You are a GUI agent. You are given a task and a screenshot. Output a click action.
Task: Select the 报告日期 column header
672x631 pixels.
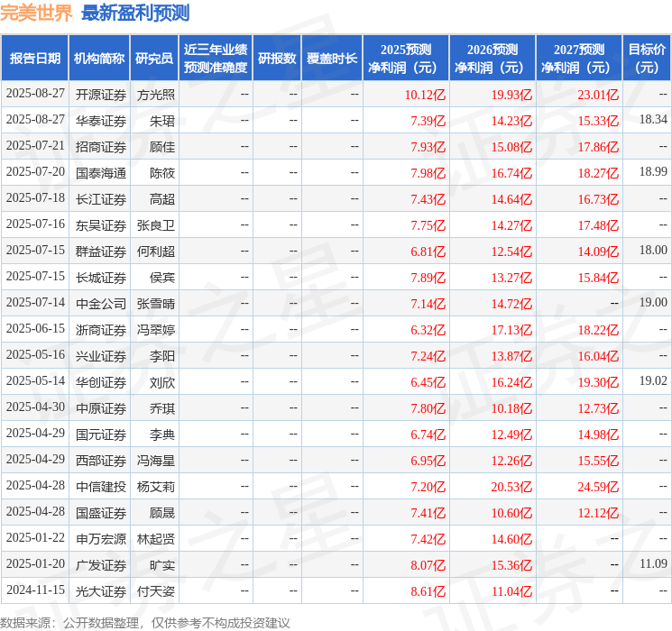[x=34, y=59]
